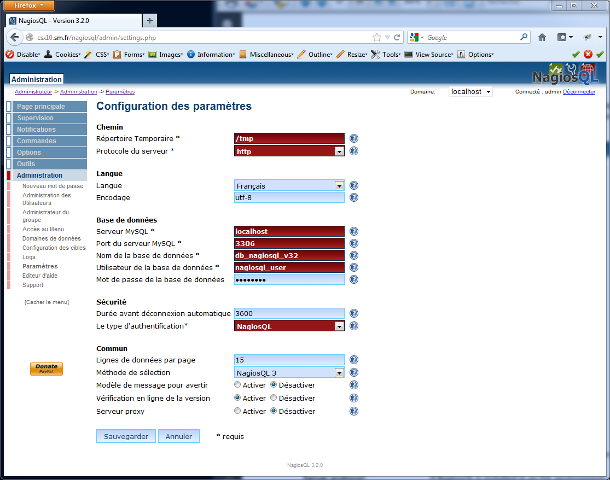Click the Donate PayPal button
This screenshot has height=480, width=610.
pyautogui.click(x=46, y=369)
